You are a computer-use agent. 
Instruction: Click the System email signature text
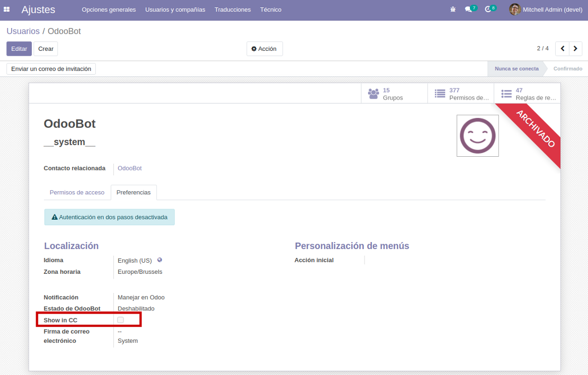point(128,341)
